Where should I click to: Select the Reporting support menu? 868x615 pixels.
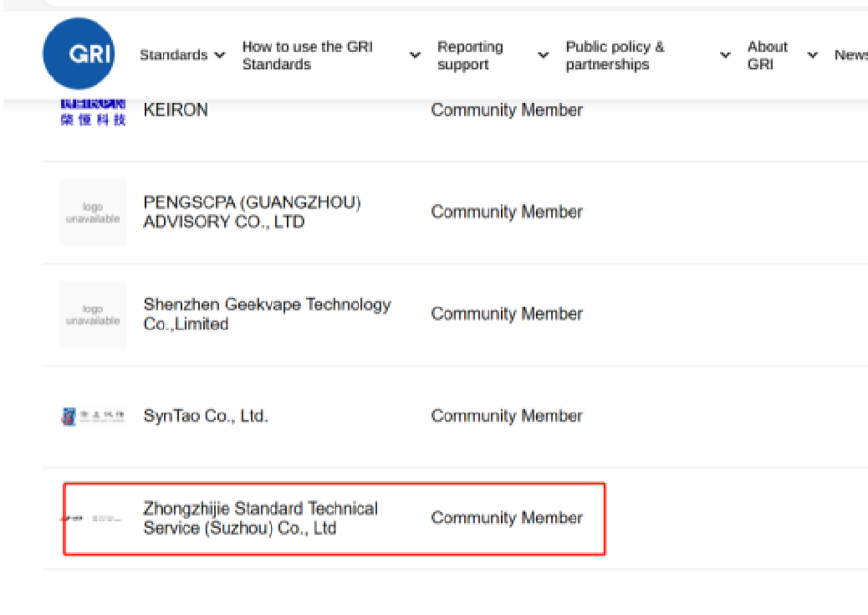470,55
